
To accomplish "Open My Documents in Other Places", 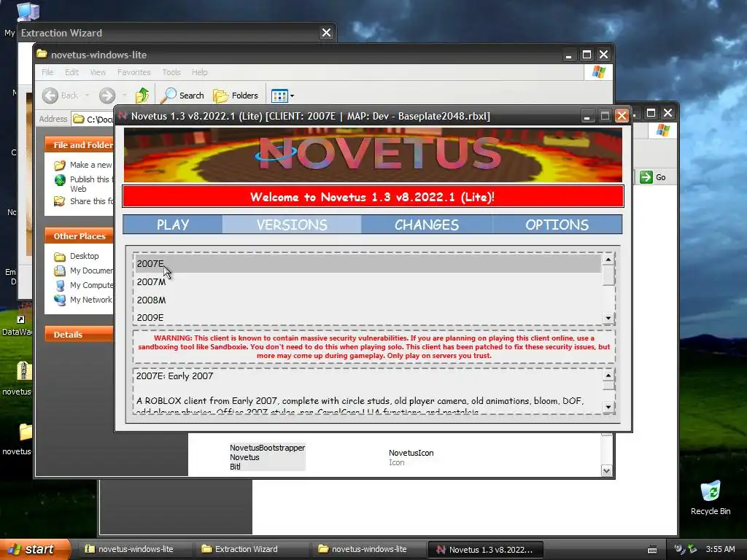I will tap(83, 271).
